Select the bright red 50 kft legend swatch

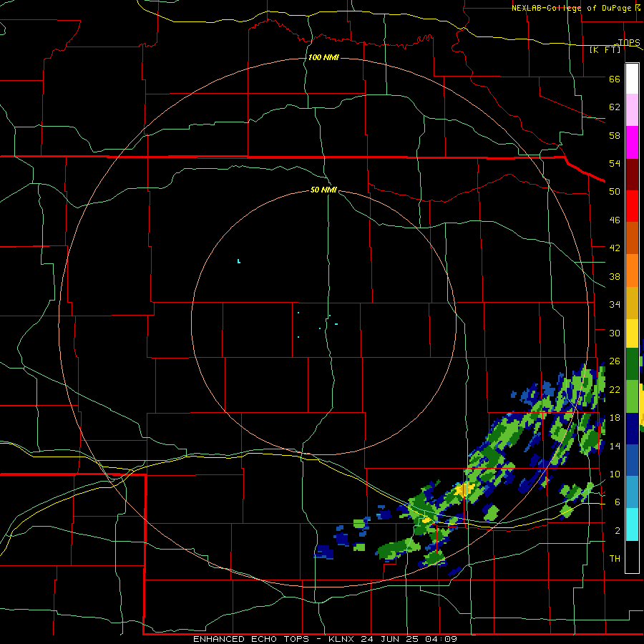[632, 206]
